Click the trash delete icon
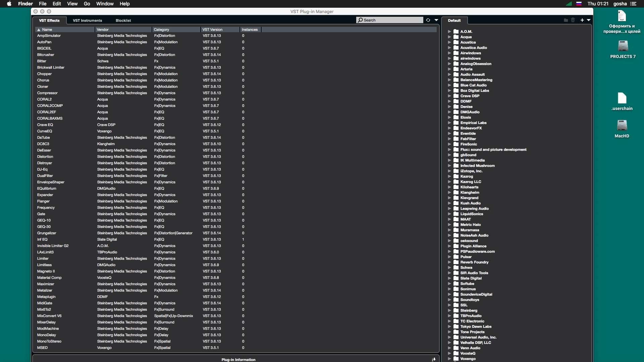Viewport: 644px width, 362px height. coord(573,20)
